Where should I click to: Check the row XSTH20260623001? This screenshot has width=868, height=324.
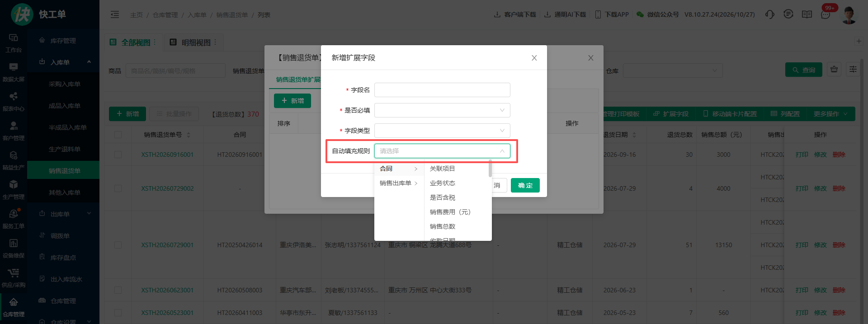pos(118,290)
